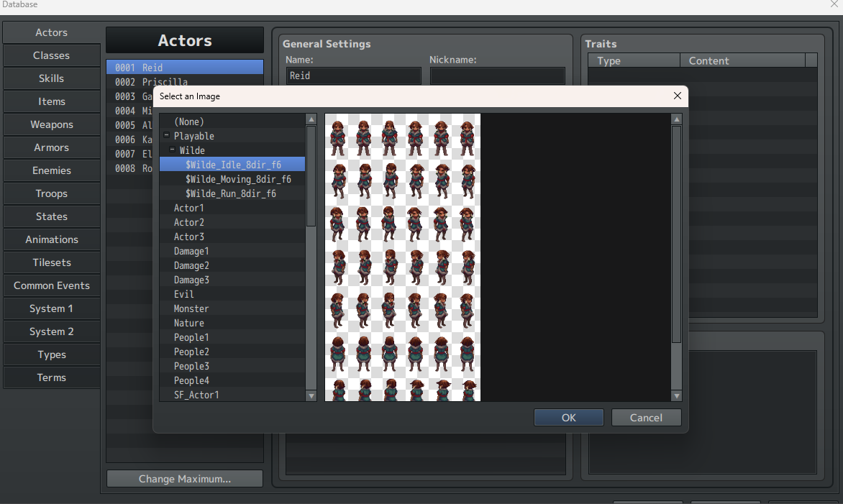843x504 pixels.
Task: Select Damage1 image file
Action: pos(232,251)
